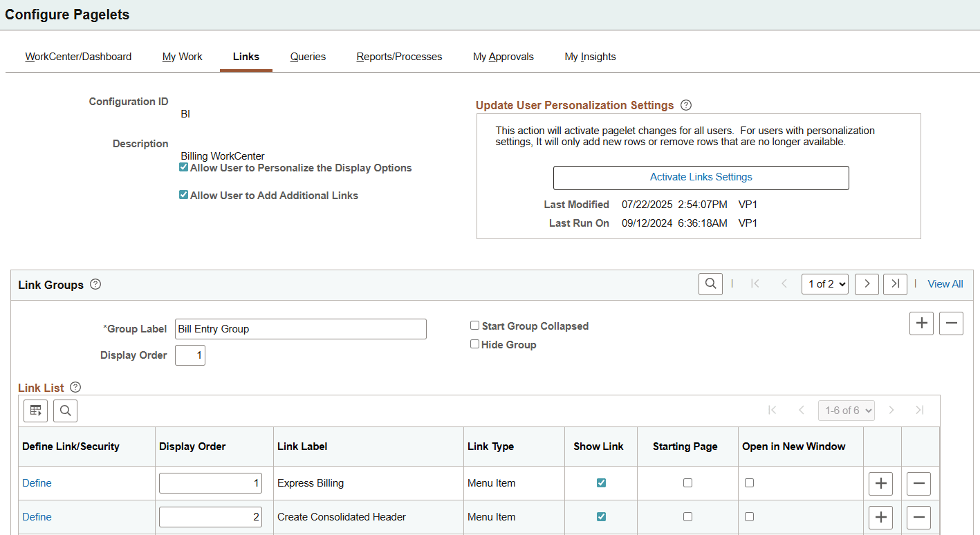Open the '1 of 2' page selector dropdown
This screenshot has height=535, width=980.
tap(824, 283)
